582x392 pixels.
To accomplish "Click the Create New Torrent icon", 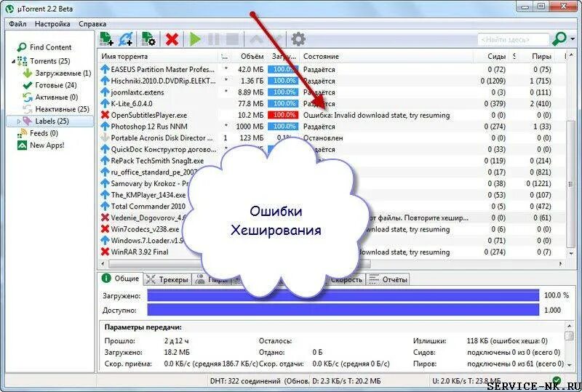I will pos(148,39).
